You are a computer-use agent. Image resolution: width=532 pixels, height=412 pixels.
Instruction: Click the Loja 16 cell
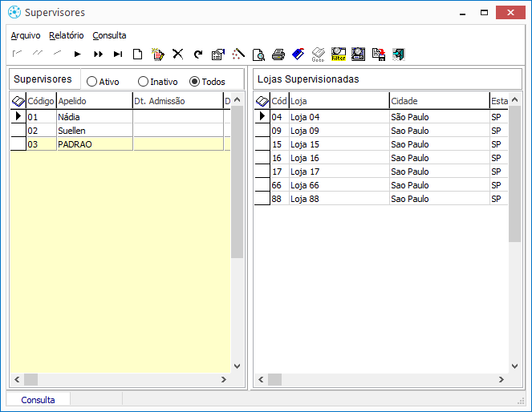pos(339,158)
